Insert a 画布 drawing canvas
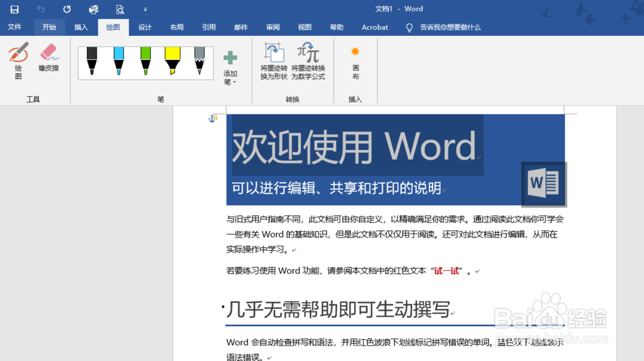The width and height of the screenshot is (644, 361). 355,63
